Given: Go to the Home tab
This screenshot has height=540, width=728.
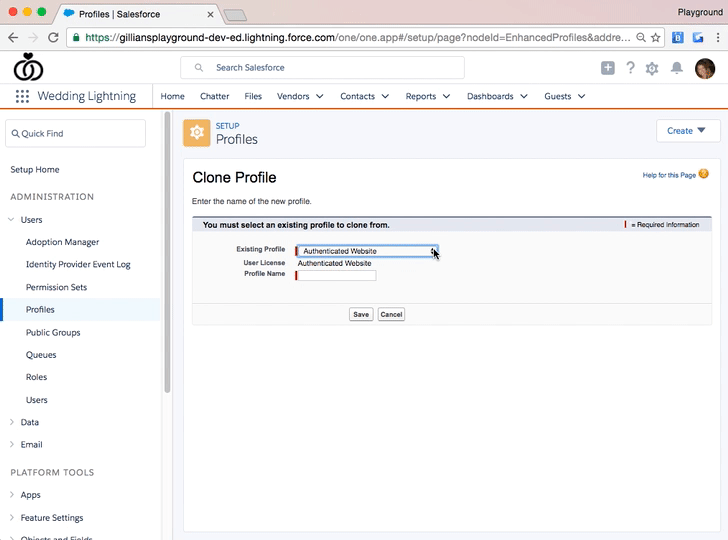Looking at the screenshot, I should coord(172,96).
